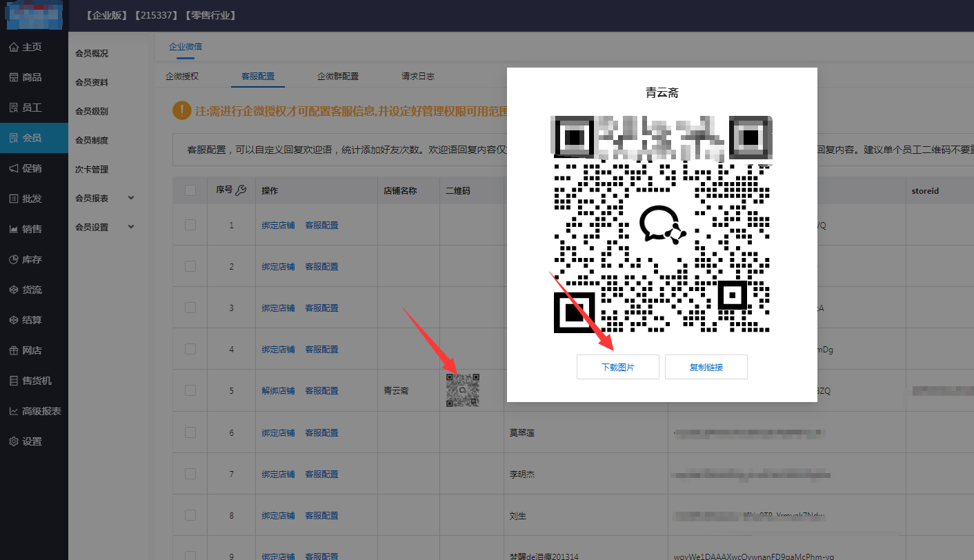Switch to the 请求日志 tab

[x=418, y=77]
